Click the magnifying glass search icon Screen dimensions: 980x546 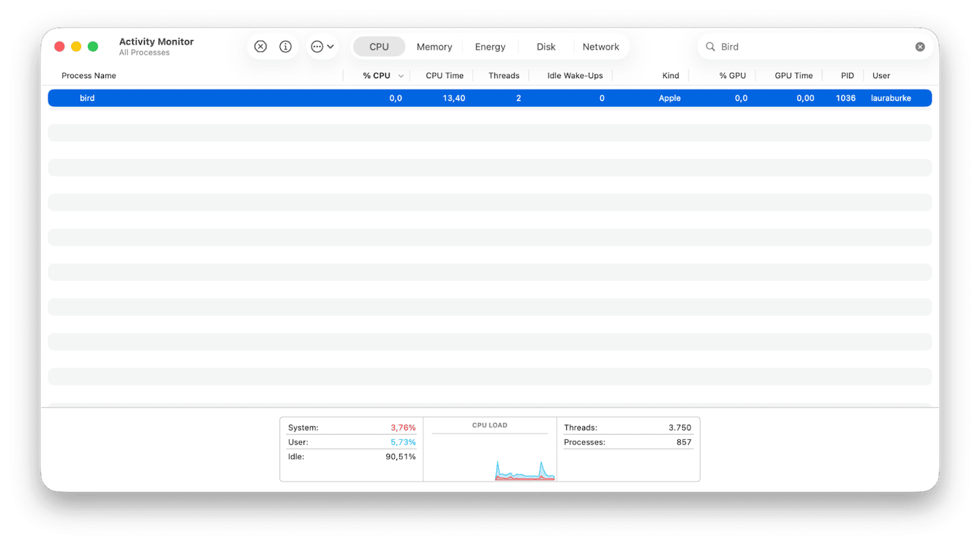click(710, 46)
